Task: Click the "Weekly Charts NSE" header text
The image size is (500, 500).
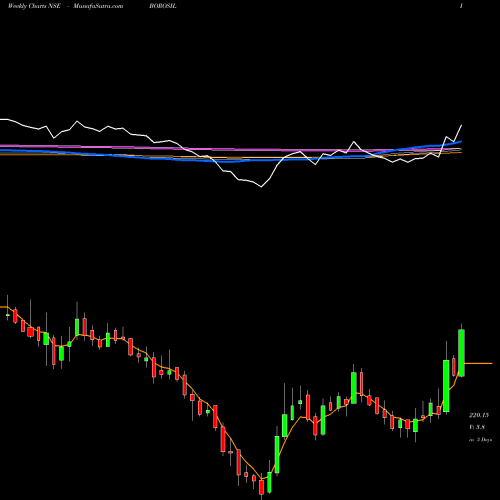Action: click(x=34, y=6)
